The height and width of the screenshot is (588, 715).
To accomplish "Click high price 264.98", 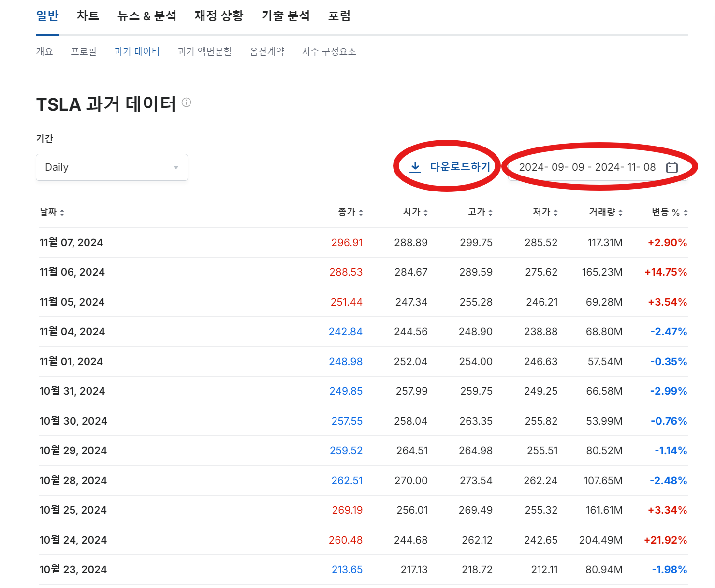I will coord(476,451).
